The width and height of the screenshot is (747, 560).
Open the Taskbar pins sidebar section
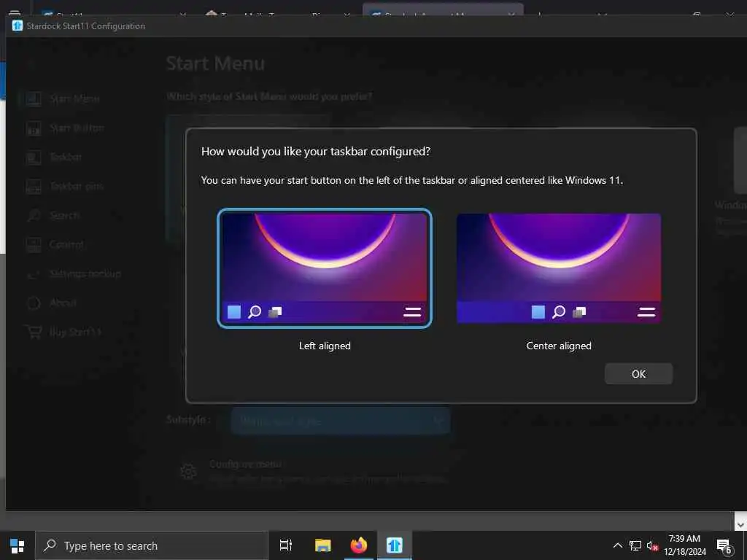coord(76,186)
